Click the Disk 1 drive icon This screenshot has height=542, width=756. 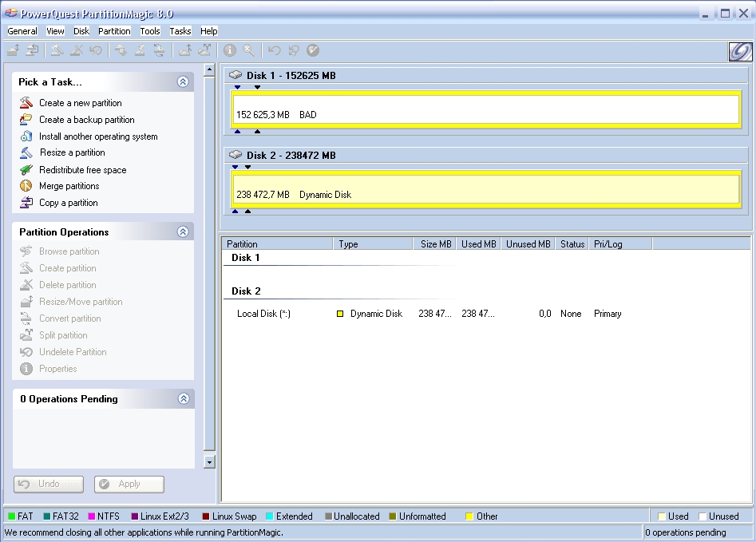pos(236,75)
